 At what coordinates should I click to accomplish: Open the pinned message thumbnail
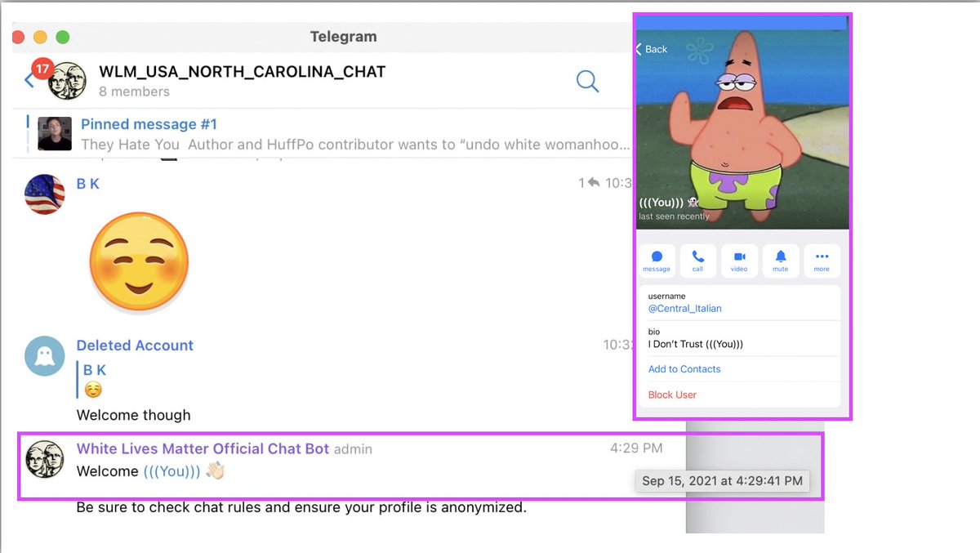point(55,134)
